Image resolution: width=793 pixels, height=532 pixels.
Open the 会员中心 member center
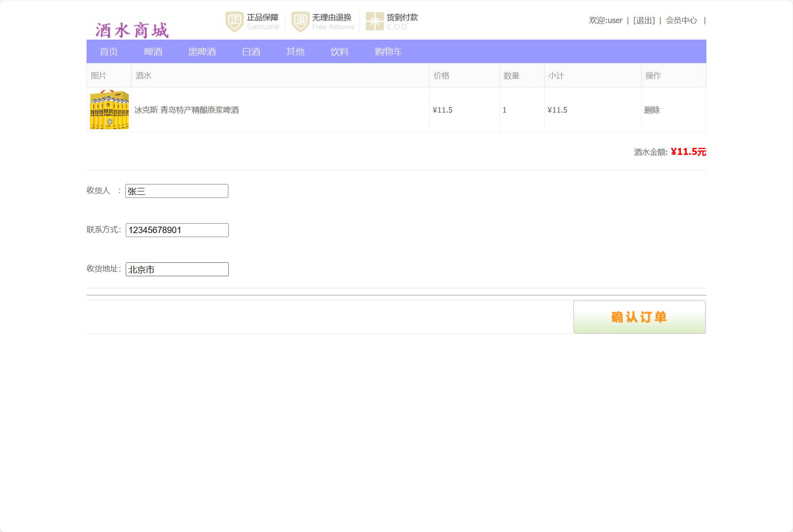point(681,20)
